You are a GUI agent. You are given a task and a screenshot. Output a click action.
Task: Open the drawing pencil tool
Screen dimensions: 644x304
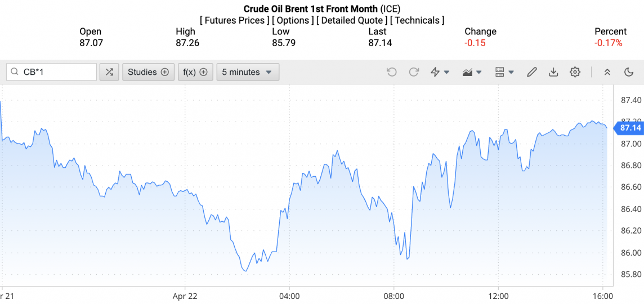point(531,72)
